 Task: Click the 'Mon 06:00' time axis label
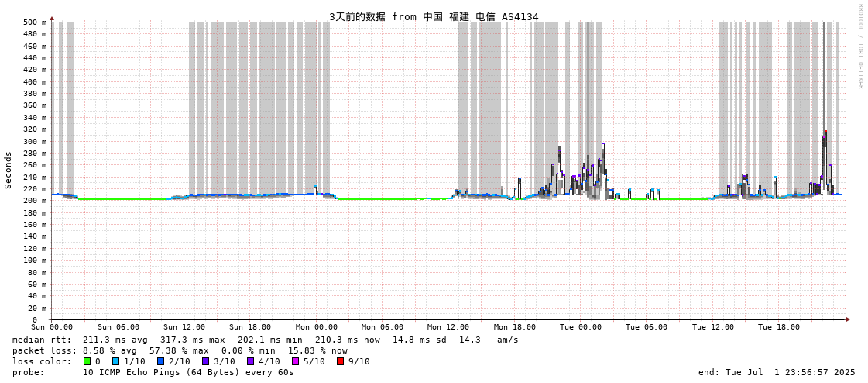(x=383, y=327)
